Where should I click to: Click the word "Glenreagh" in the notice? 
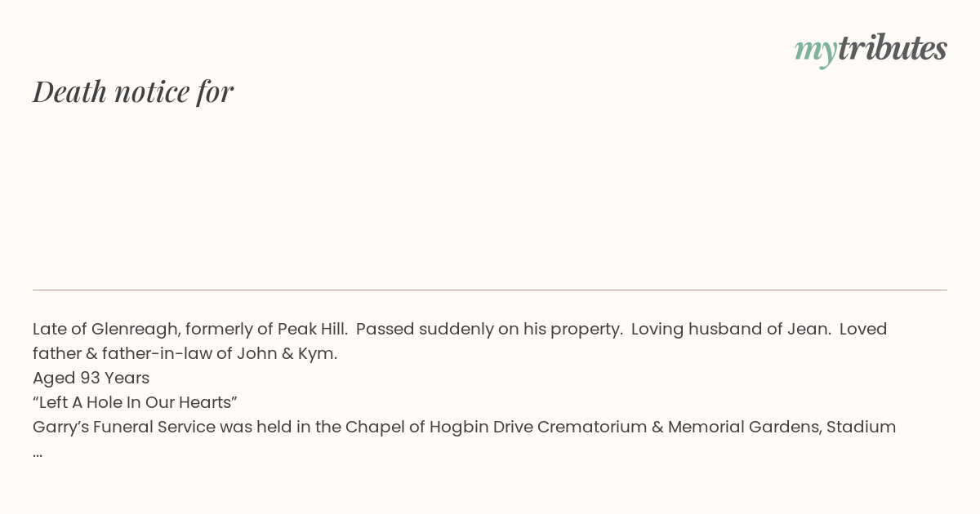pos(135,330)
